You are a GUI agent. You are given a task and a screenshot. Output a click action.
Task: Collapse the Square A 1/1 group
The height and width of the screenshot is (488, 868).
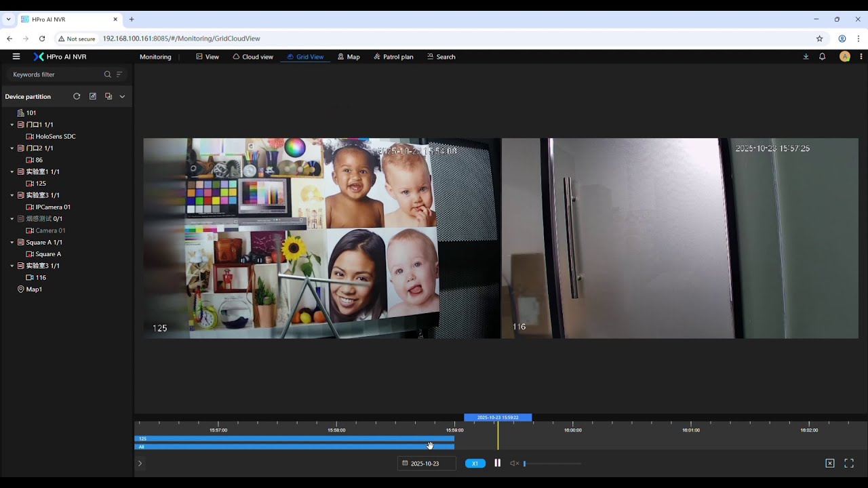click(12, 242)
